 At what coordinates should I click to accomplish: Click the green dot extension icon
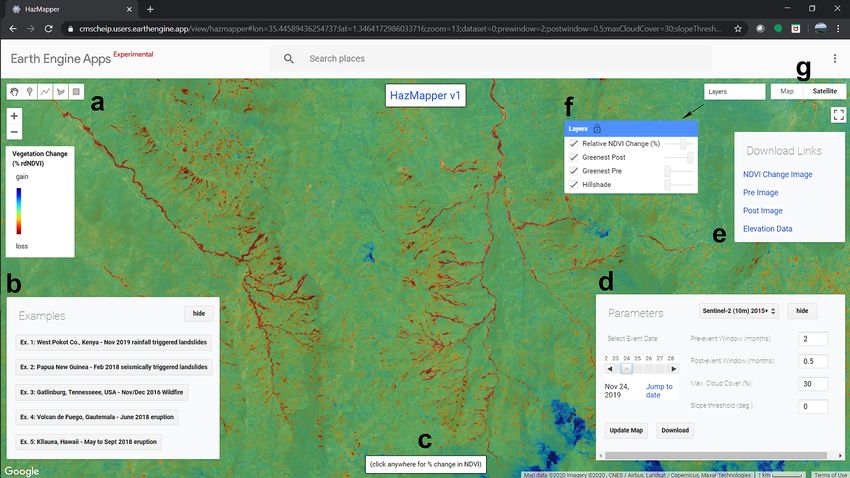(778, 29)
